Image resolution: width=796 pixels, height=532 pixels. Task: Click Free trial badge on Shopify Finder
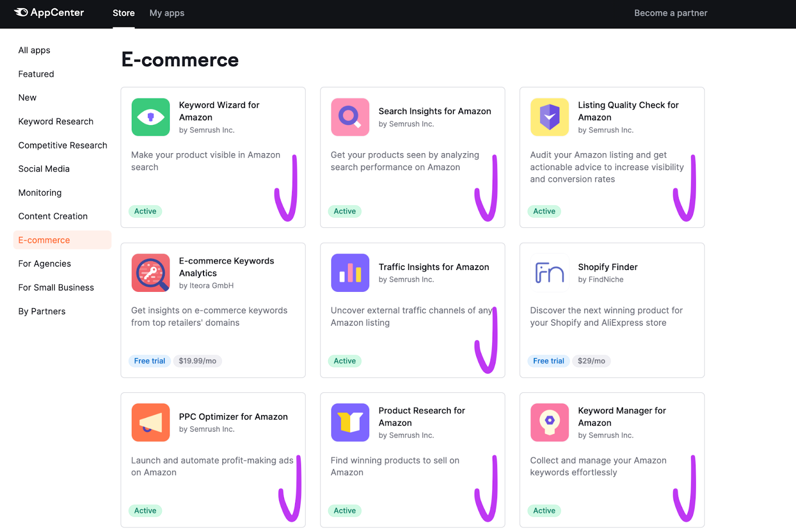[549, 361]
